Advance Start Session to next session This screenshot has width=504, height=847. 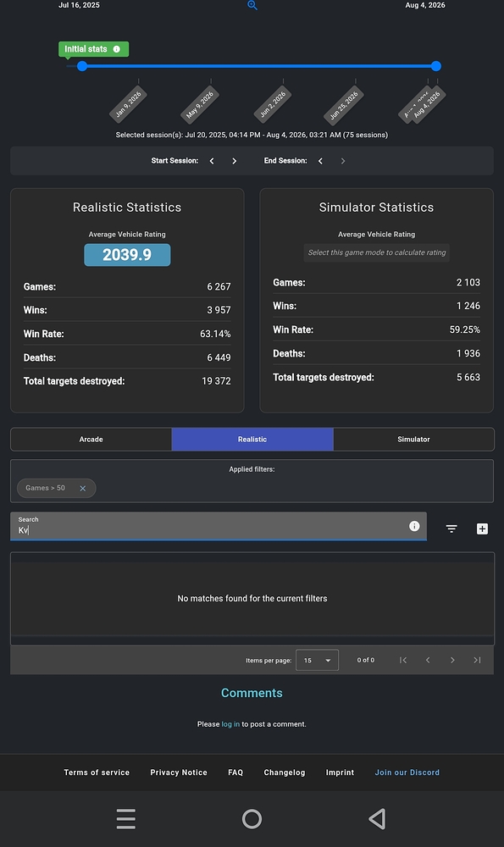(234, 161)
